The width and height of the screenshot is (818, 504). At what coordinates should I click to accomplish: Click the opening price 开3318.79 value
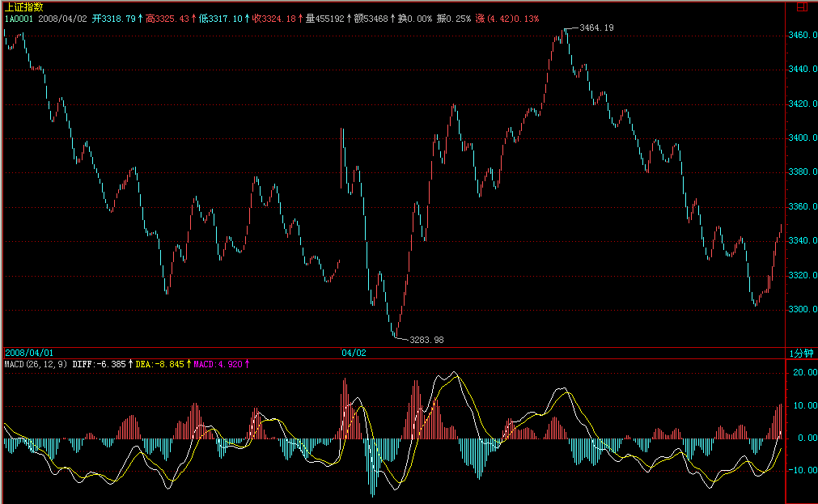click(x=116, y=18)
